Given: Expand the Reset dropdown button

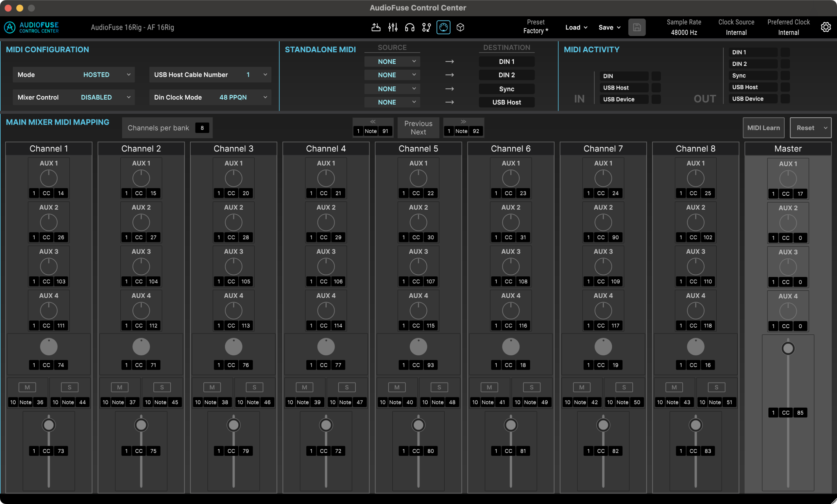Looking at the screenshot, I should pyautogui.click(x=811, y=128).
